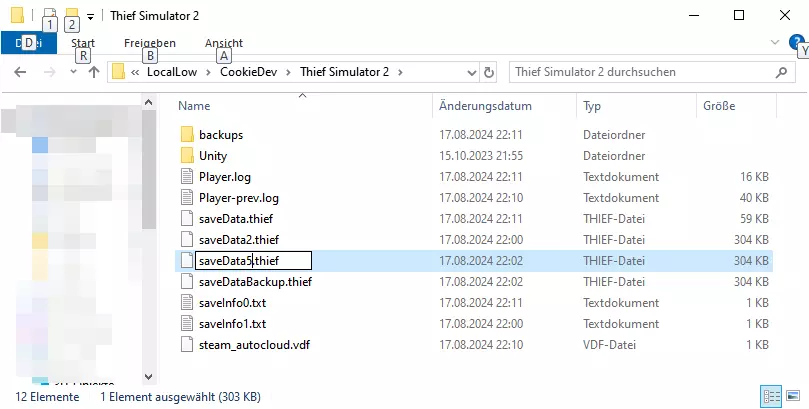
Task: Select the Unity folder icon
Action: tap(187, 156)
